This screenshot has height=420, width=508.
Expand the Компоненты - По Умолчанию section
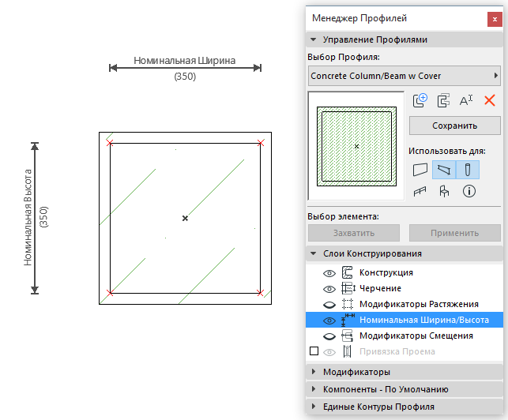314,389
